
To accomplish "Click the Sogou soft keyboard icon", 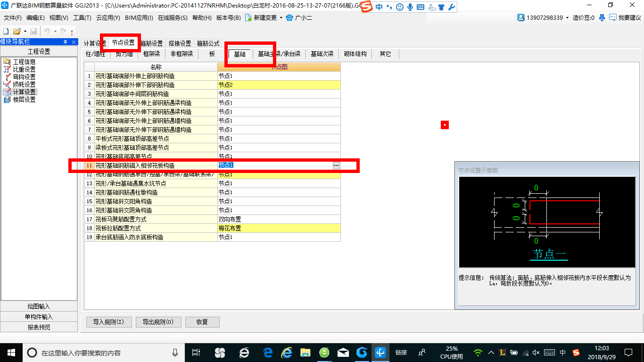I will coord(420,7).
